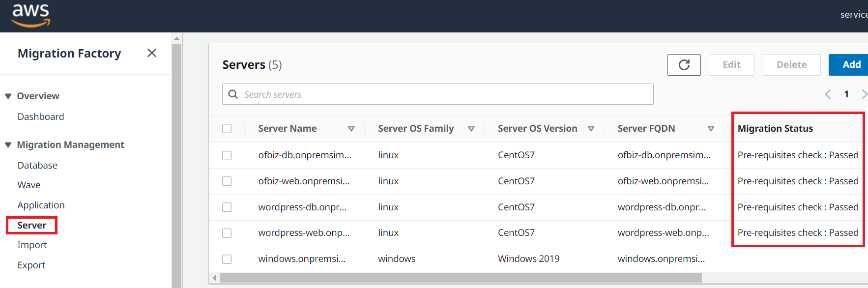
Task: Click migration status of wordpress-web server
Action: tap(798, 233)
